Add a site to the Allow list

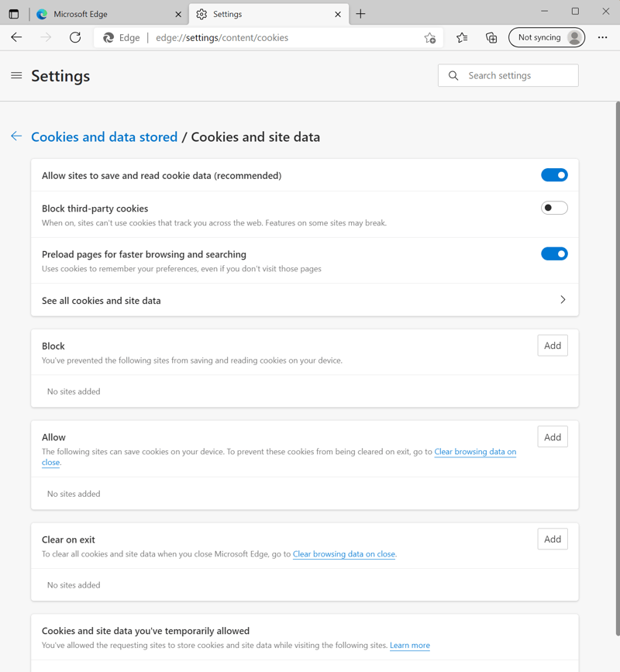coord(553,437)
